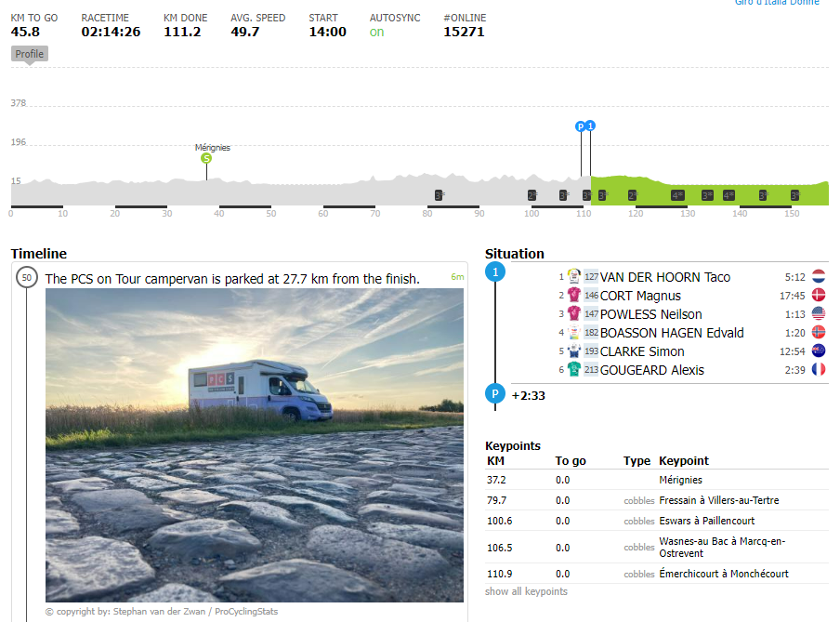This screenshot has width=840, height=622.
Task: Click the USA flag for POWLESS Neilson
Action: point(818,313)
